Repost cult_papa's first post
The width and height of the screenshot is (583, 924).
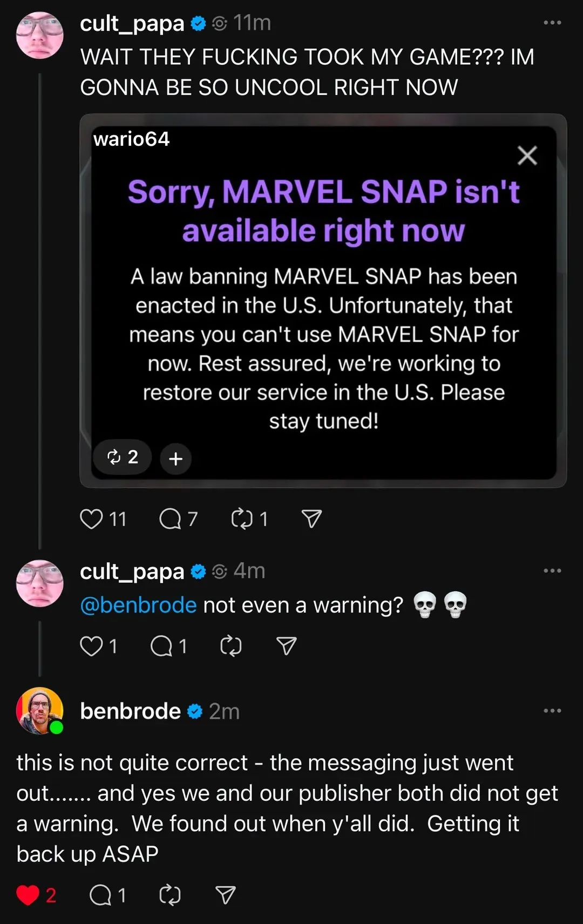[x=241, y=519]
